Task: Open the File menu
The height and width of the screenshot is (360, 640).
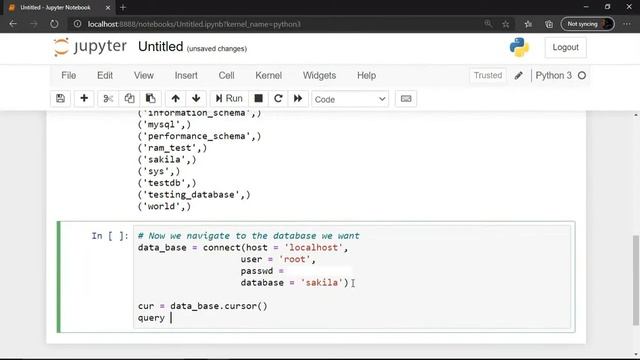Action: coord(69,76)
